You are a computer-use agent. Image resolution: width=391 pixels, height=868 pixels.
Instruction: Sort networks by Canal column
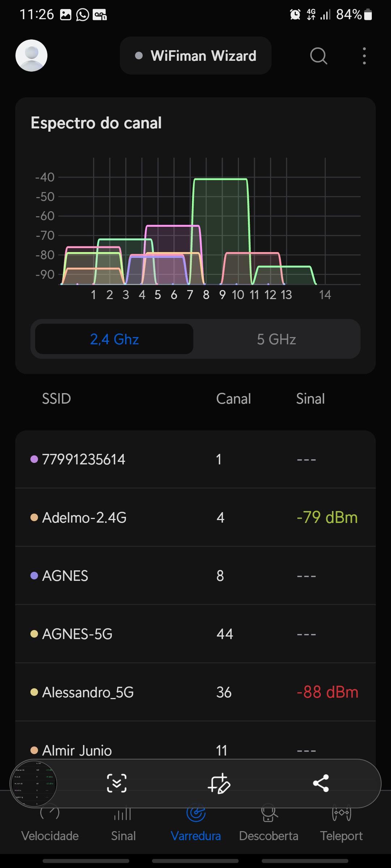click(234, 399)
